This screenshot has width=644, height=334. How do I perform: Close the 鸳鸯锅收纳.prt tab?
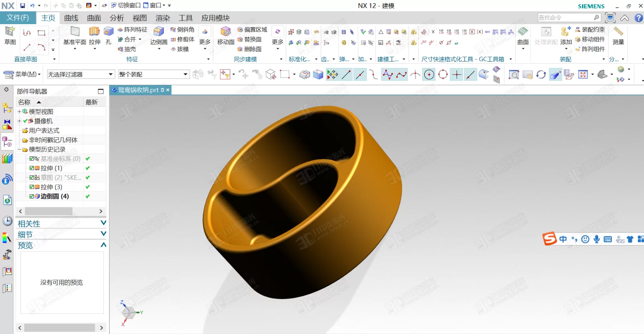(x=168, y=90)
